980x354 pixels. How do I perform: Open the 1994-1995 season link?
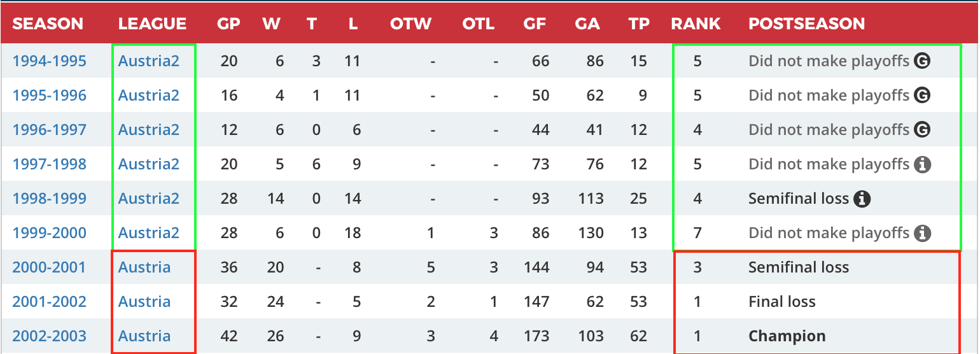click(x=49, y=61)
